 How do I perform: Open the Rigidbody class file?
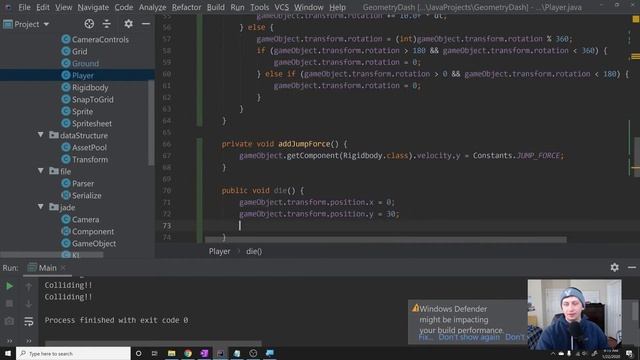90,87
